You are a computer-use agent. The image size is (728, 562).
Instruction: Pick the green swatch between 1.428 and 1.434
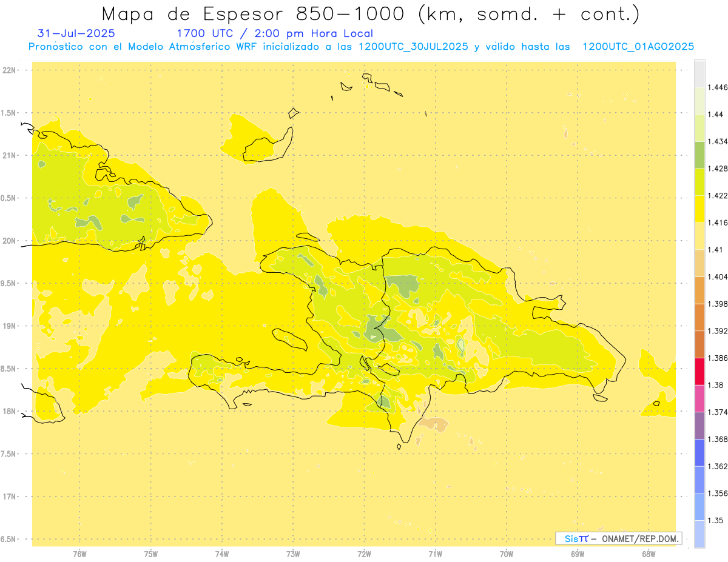pyautogui.click(x=699, y=155)
